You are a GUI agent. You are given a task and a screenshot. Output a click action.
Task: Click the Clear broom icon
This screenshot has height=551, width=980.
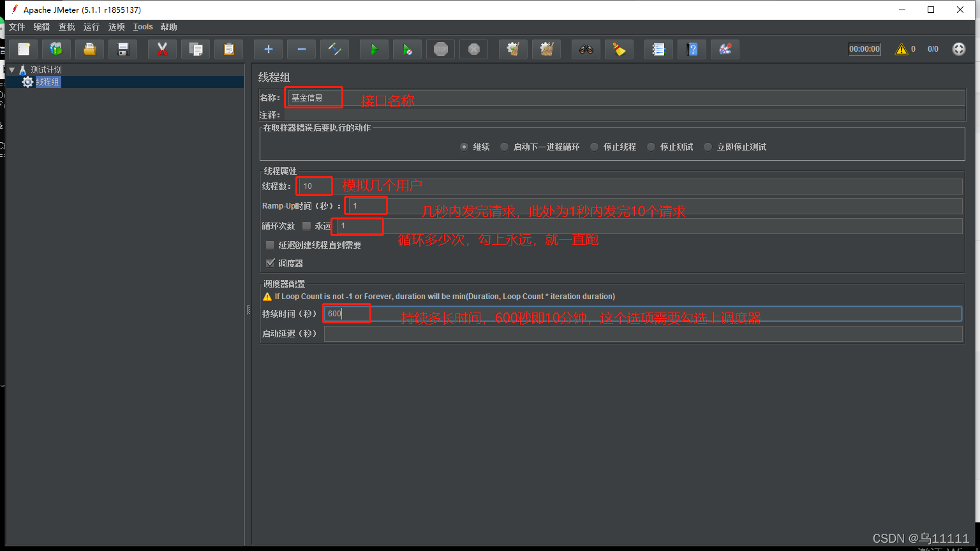click(x=514, y=49)
